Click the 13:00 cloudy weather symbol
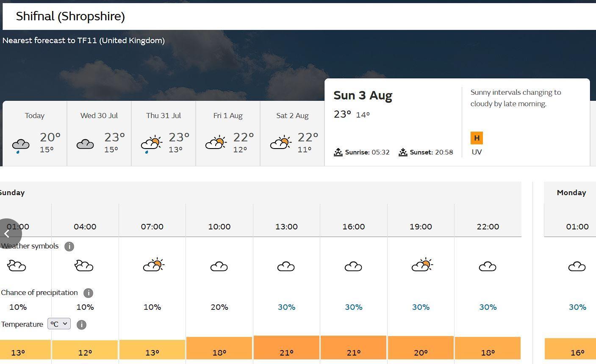This screenshot has width=596, height=364. (286, 267)
